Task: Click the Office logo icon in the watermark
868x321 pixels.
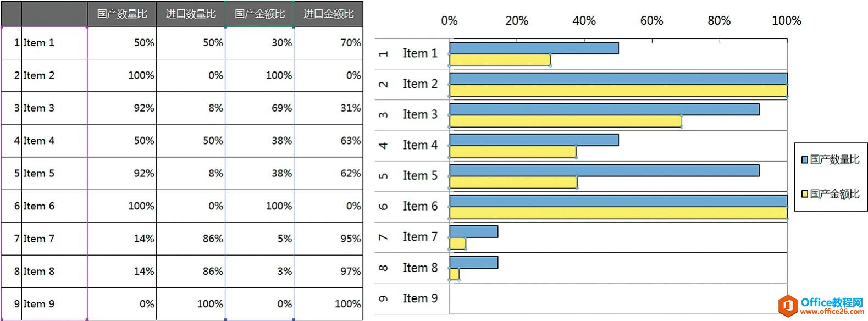Action: pos(788,306)
